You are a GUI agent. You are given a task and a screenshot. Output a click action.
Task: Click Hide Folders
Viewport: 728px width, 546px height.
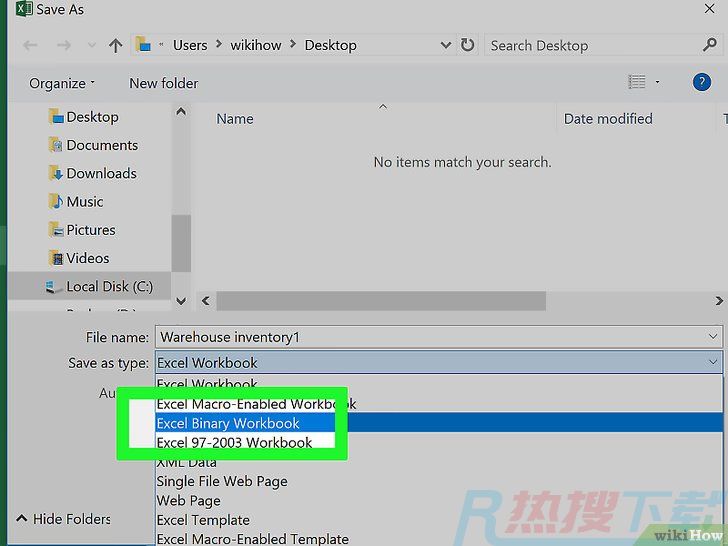64,519
